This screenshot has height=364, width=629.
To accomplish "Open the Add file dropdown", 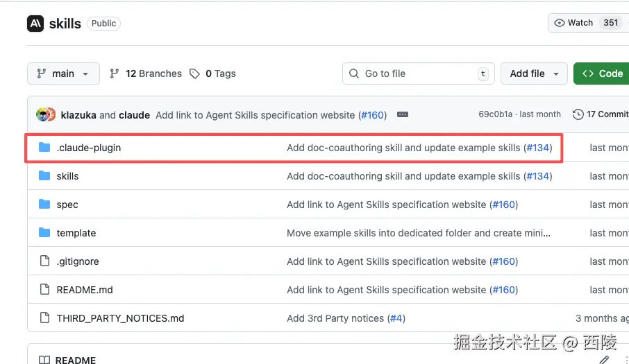I will pyautogui.click(x=534, y=73).
